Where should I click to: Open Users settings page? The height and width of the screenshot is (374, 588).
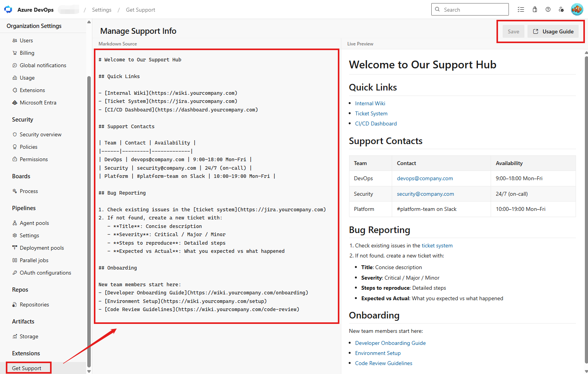point(26,40)
